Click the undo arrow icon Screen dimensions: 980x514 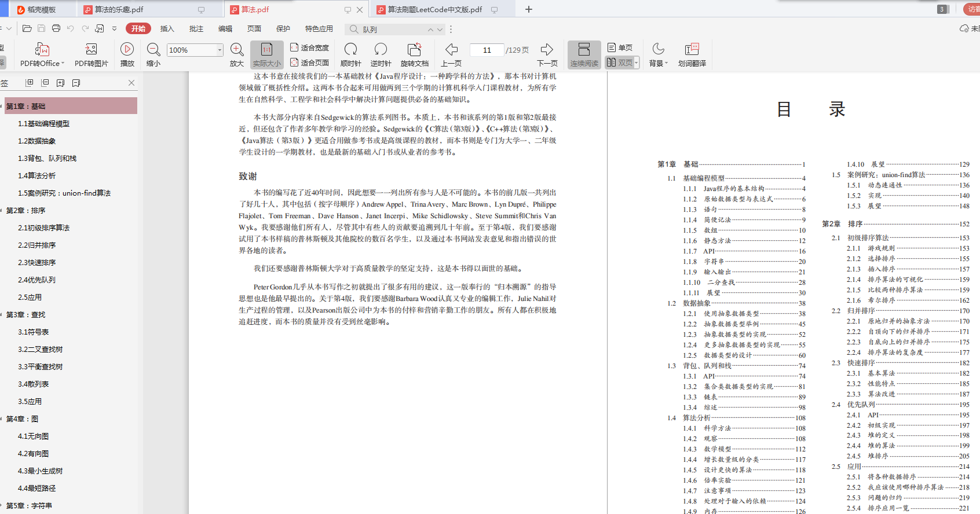(x=71, y=28)
